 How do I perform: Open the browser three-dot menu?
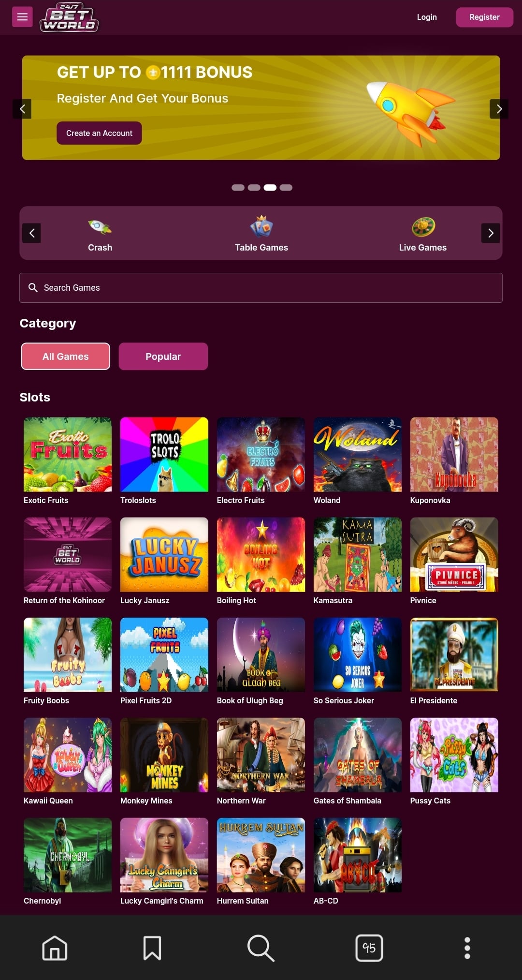[x=467, y=948]
